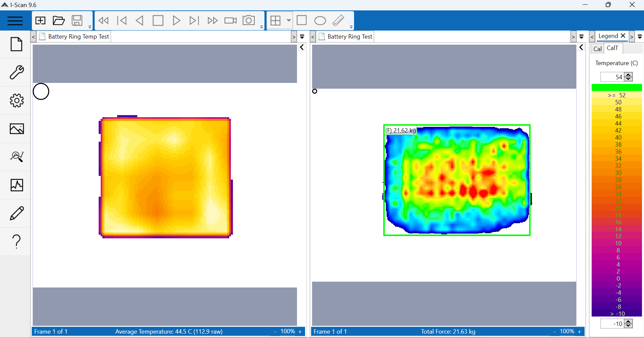Open Help from the sidebar question mark

[16, 241]
